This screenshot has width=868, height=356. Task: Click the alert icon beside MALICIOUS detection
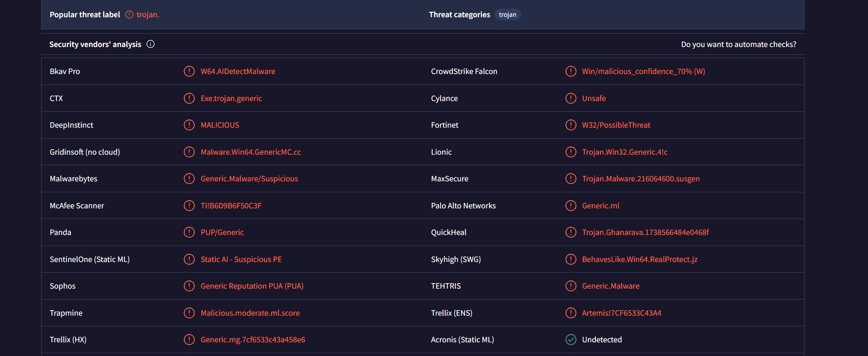(189, 125)
